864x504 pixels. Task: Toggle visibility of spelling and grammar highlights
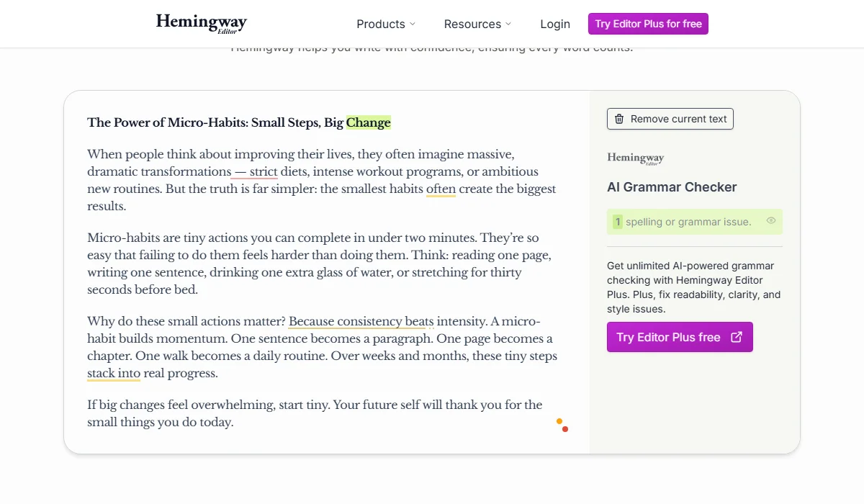pos(770,221)
